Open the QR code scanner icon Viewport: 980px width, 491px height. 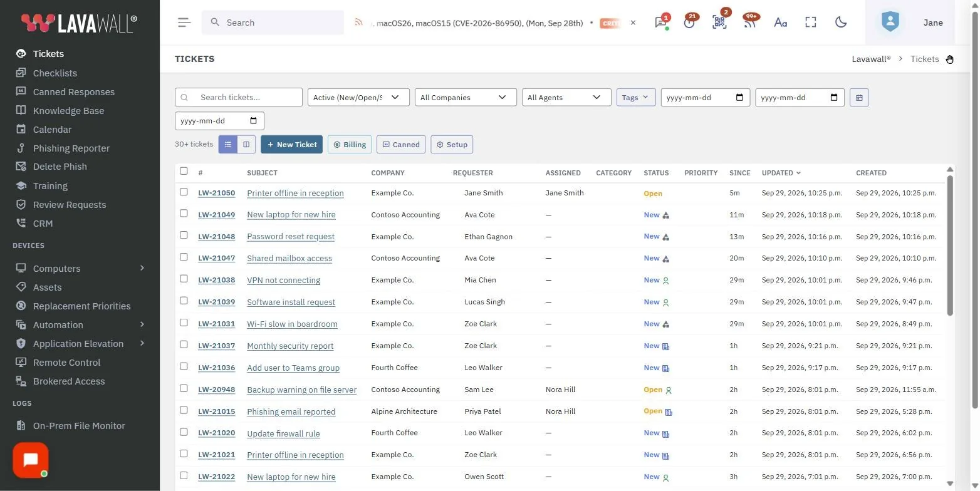click(x=719, y=23)
